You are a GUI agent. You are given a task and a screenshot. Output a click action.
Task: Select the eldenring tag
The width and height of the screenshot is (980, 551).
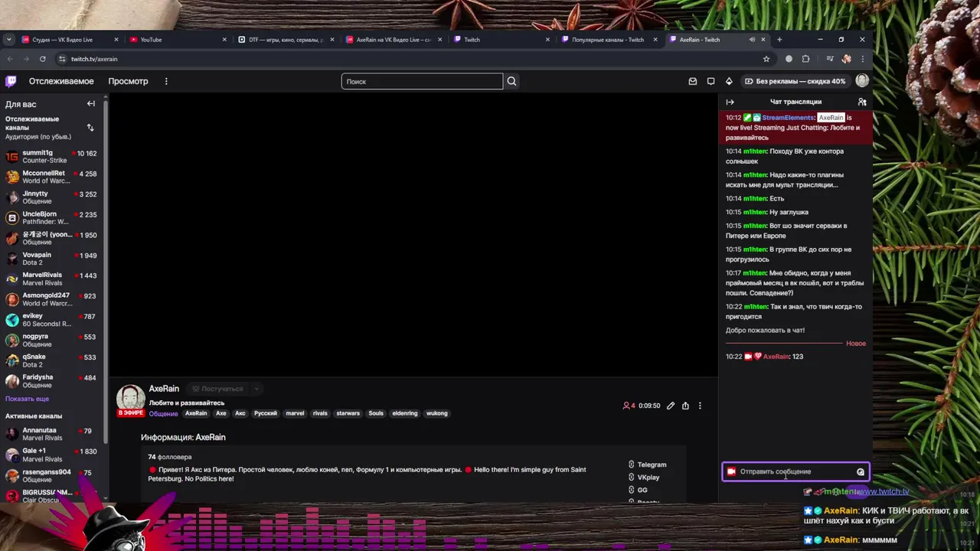pos(405,413)
